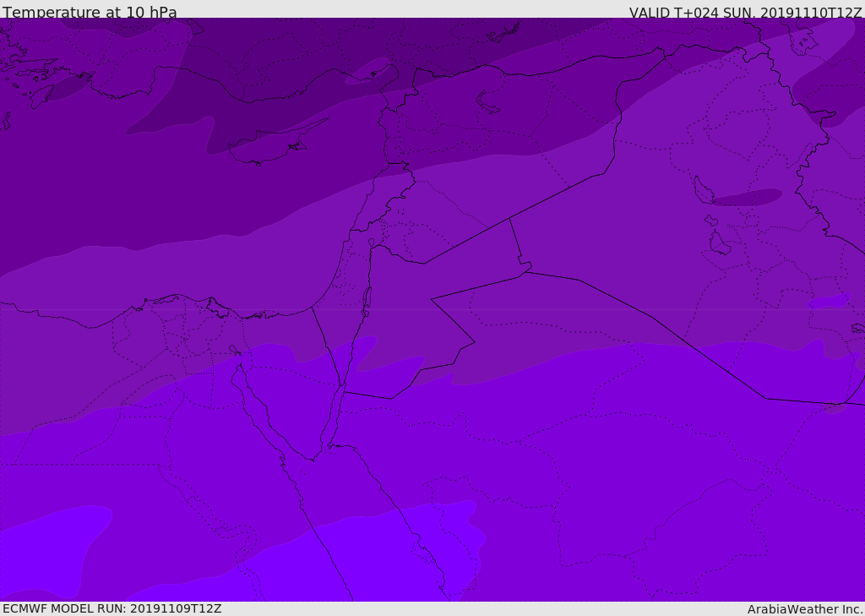Click the 'ArabiaWeather Inc.' credit text

(x=805, y=609)
